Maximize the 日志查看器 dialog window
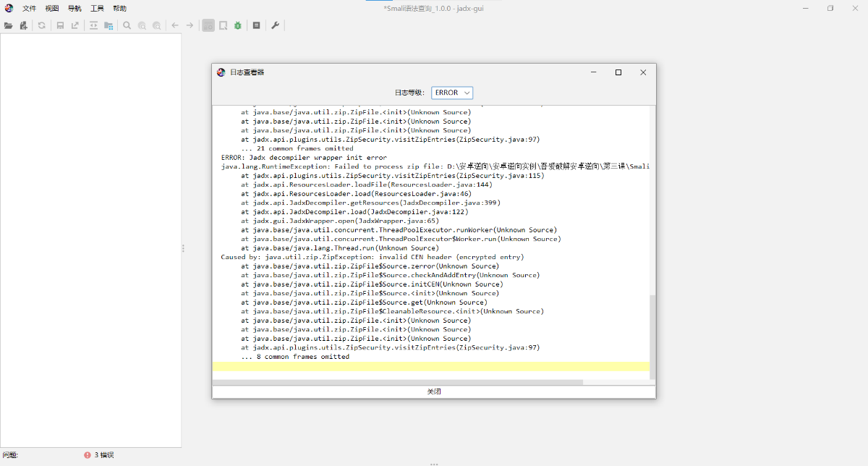 (x=618, y=72)
